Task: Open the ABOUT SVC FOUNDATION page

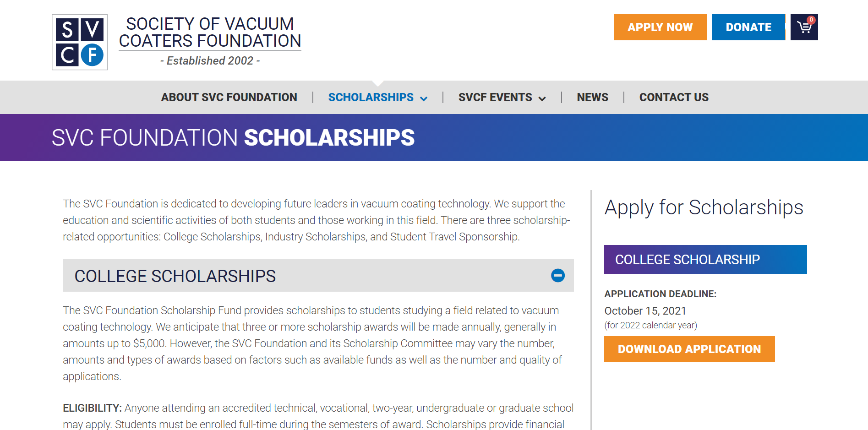Action: [x=229, y=97]
